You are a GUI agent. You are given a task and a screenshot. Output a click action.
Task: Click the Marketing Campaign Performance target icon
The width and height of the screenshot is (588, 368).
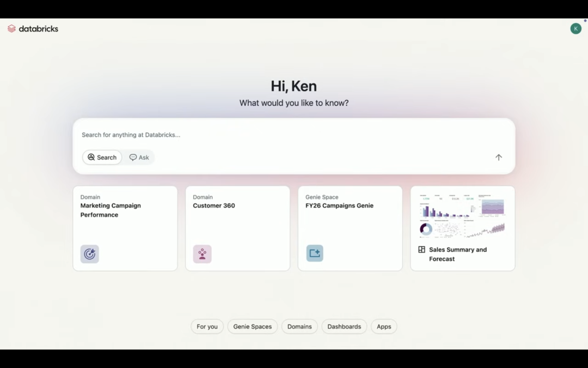(x=90, y=254)
